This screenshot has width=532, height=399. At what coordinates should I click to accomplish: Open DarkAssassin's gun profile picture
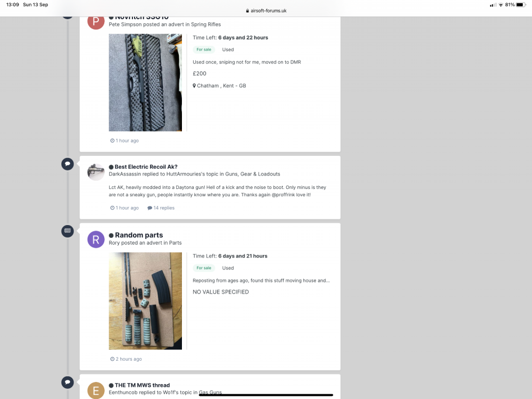click(x=96, y=172)
